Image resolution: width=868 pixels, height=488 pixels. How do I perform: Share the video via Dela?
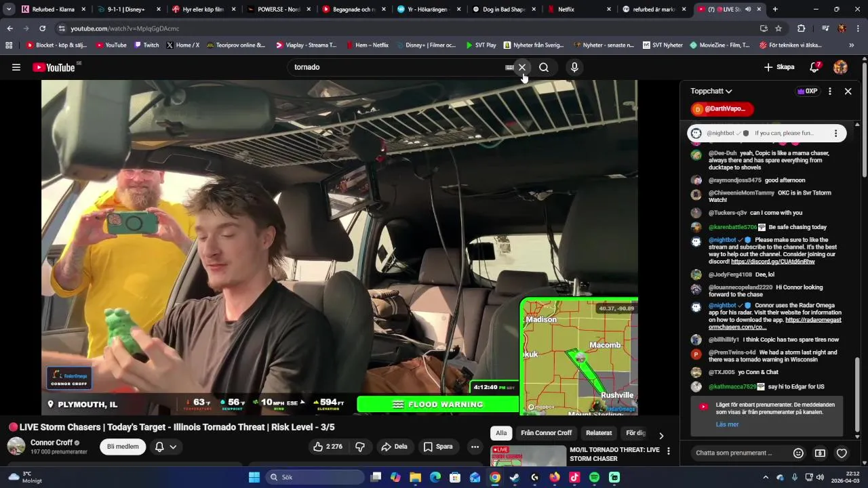(394, 447)
